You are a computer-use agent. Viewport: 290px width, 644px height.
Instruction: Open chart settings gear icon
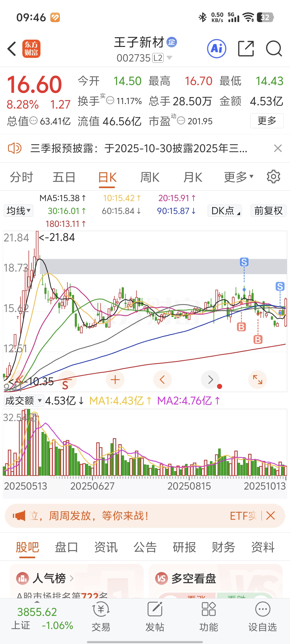(x=273, y=177)
